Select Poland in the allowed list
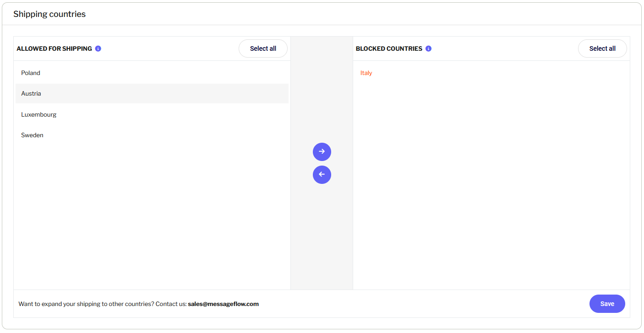Viewport: 644px width, 333px height. pos(31,73)
